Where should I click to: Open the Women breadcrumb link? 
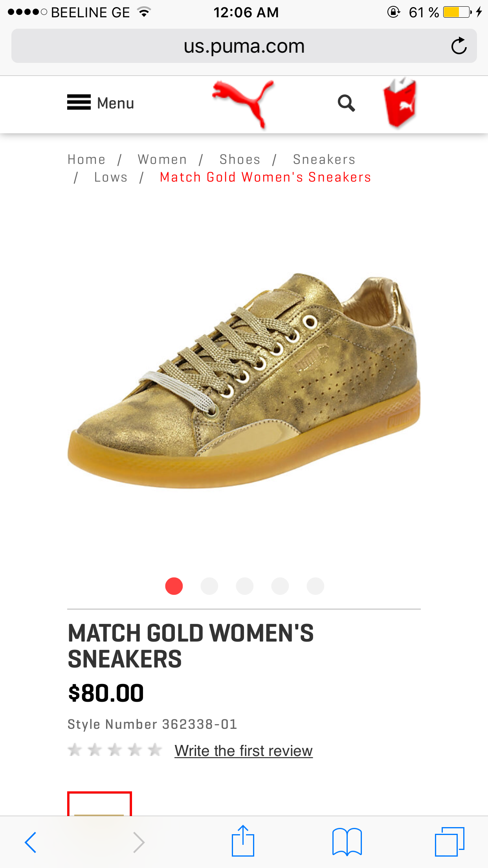162,159
